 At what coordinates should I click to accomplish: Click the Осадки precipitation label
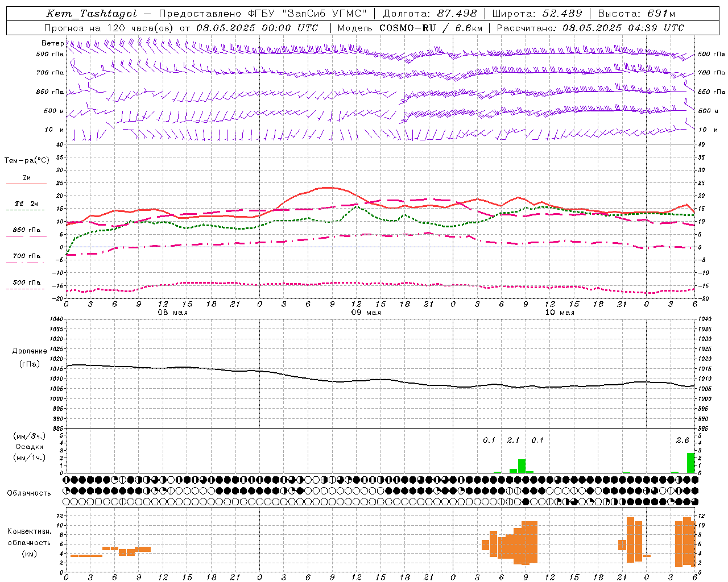30,447
